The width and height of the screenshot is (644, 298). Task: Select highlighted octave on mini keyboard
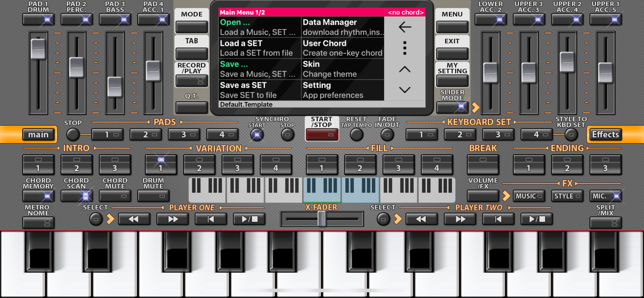click(x=322, y=190)
